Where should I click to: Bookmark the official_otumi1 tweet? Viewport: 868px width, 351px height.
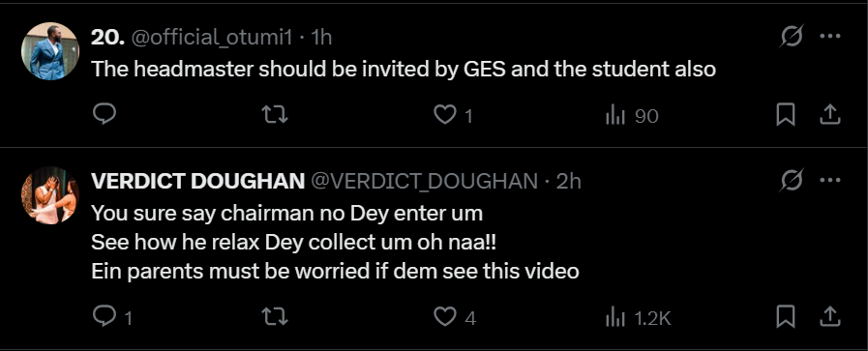coord(786,115)
